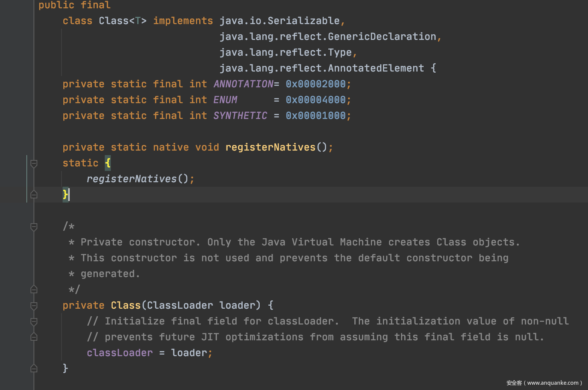The image size is (588, 390).
Task: Click fold marker at constructor closing brace
Action: (34, 369)
